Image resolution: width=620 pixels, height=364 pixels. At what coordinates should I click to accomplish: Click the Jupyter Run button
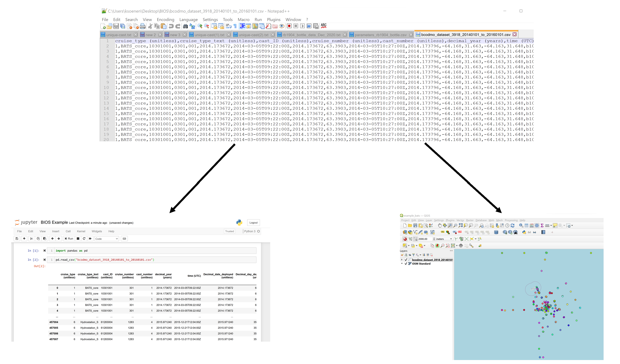(x=69, y=239)
